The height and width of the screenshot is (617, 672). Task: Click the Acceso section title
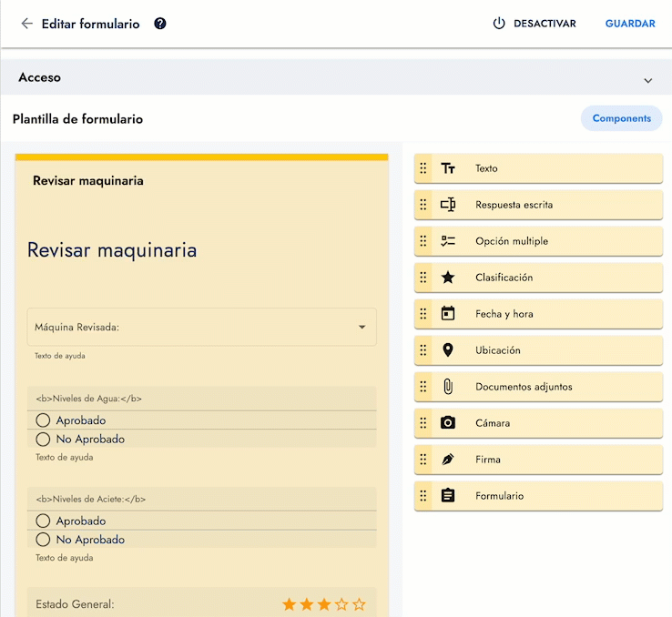point(39,77)
